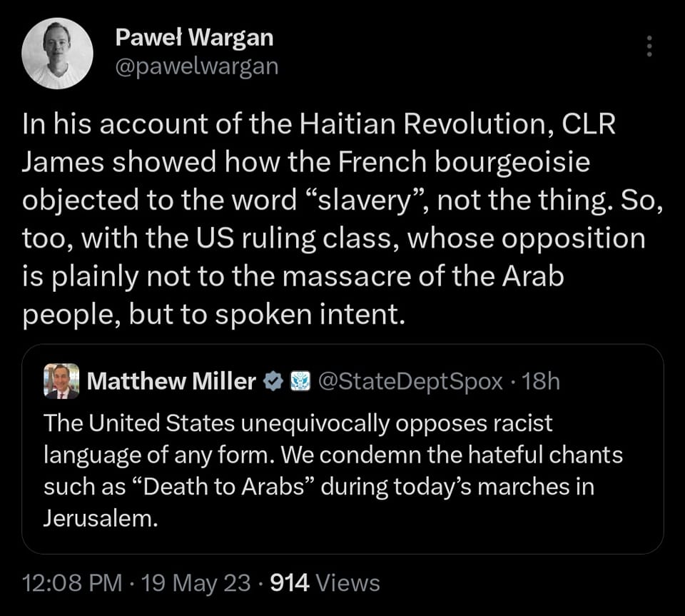Visit the @pawelwargan handle
Image resolution: width=685 pixels, height=616 pixels.
[x=196, y=66]
